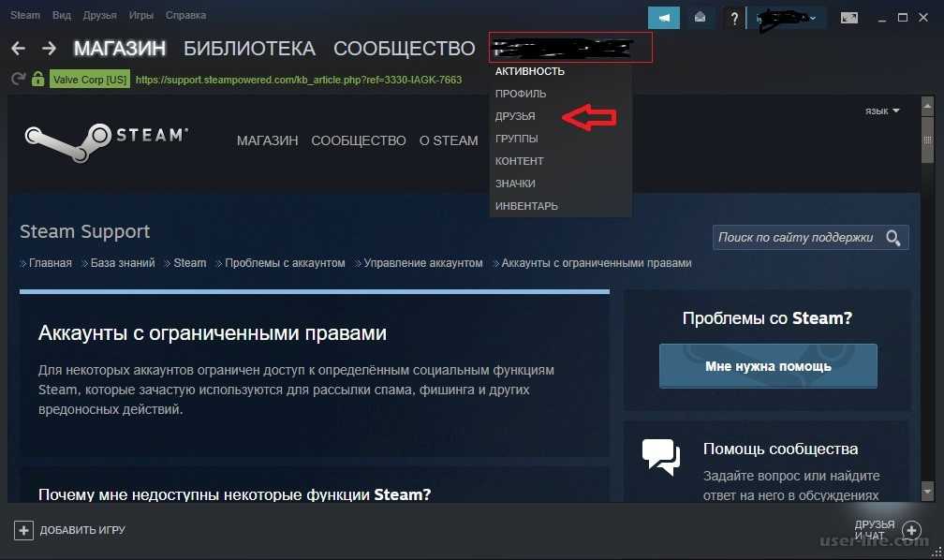Image resolution: width=944 pixels, height=560 pixels.
Task: Reload the page with the refresh icon
Action: tap(18, 79)
